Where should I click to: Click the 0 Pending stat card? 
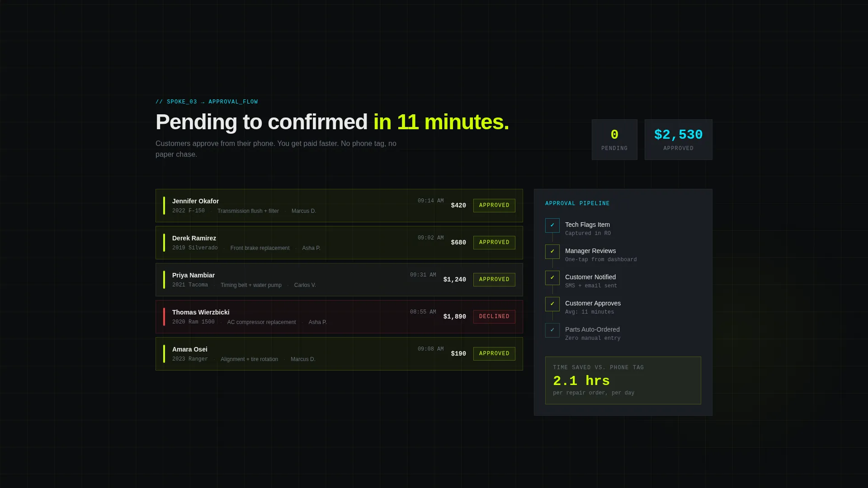tap(614, 140)
